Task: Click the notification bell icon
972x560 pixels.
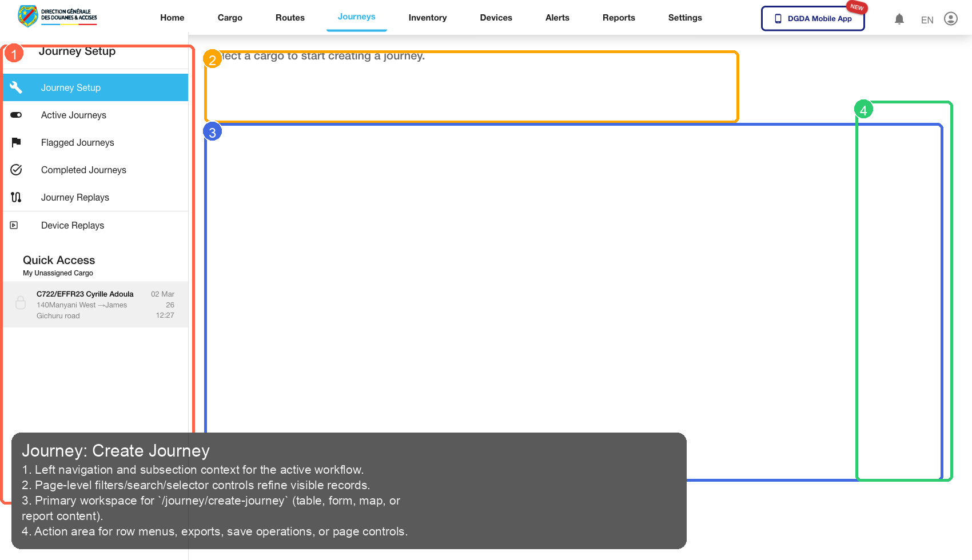Action: [899, 19]
